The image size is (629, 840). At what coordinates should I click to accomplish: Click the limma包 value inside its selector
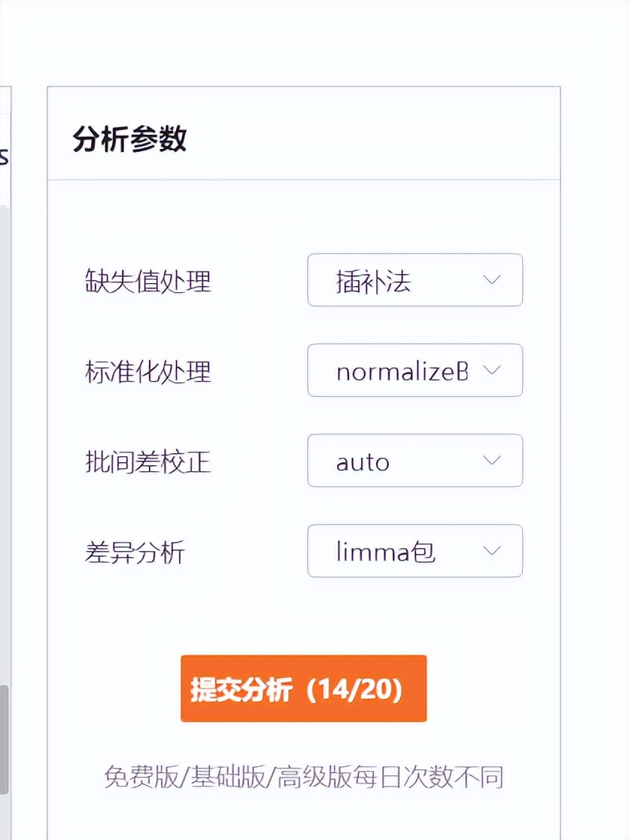pyautogui.click(x=384, y=551)
